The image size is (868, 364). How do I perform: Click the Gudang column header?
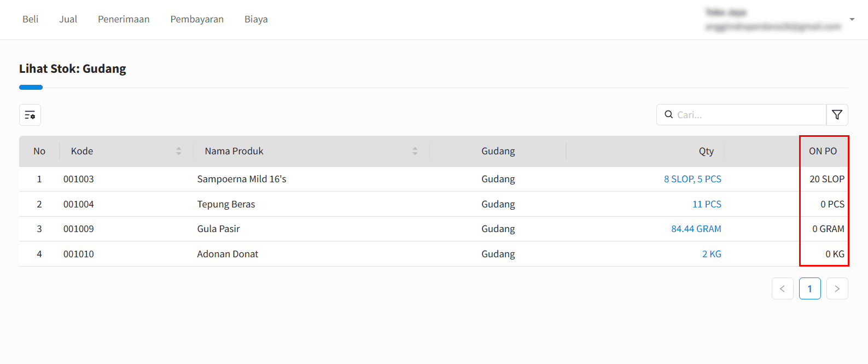[x=498, y=151]
